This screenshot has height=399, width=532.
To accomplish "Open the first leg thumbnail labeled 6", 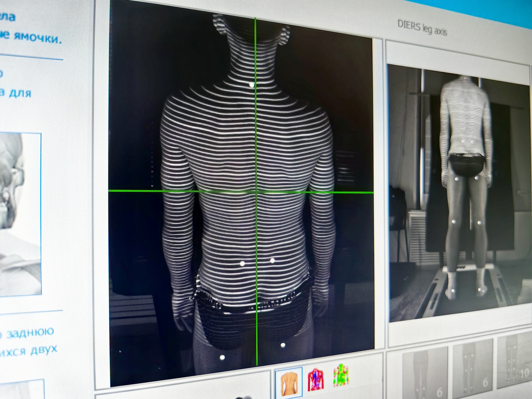I will (426, 375).
